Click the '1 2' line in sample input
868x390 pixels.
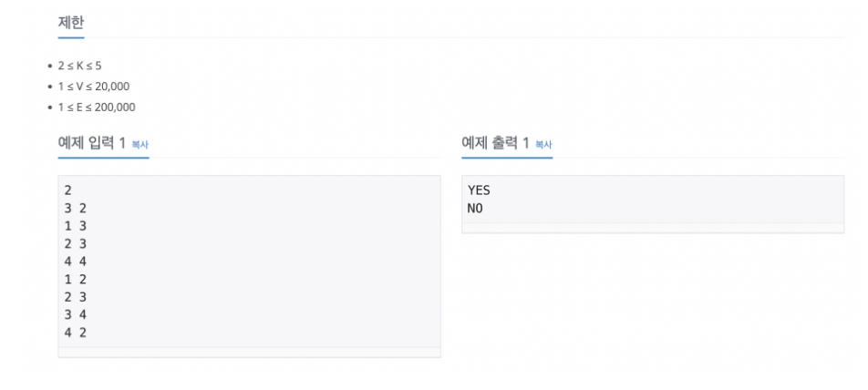point(76,280)
